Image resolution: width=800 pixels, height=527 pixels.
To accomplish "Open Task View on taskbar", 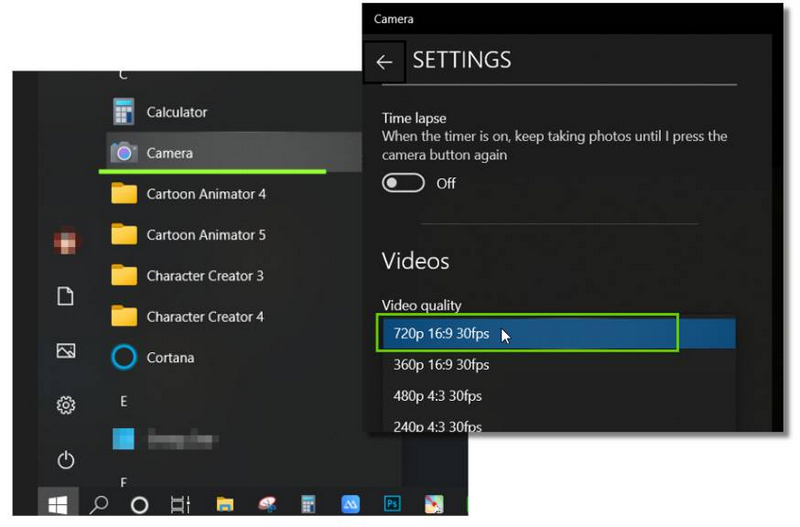I will (x=180, y=505).
